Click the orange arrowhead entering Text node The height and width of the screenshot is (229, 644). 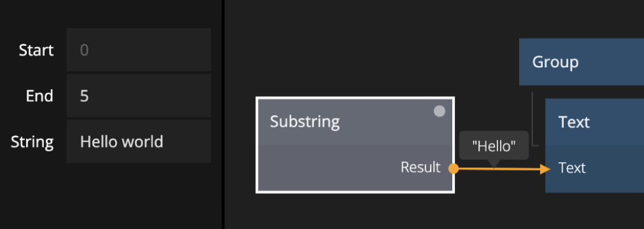click(x=545, y=169)
